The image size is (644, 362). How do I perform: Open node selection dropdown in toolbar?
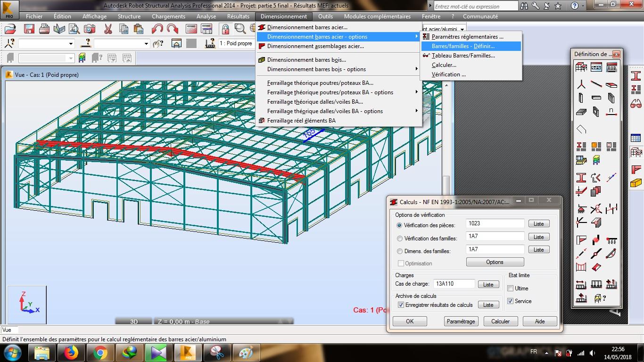coord(71,44)
